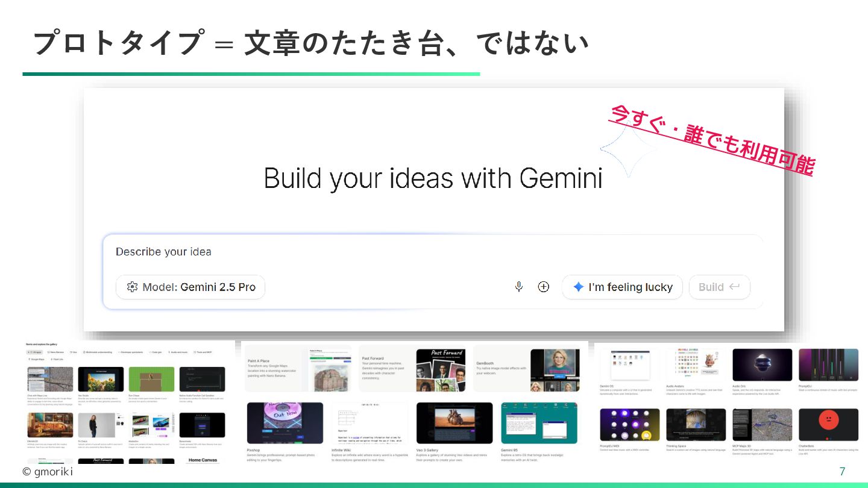Click the © gmoriki footer text
This screenshot has width=868, height=488.
(48, 472)
